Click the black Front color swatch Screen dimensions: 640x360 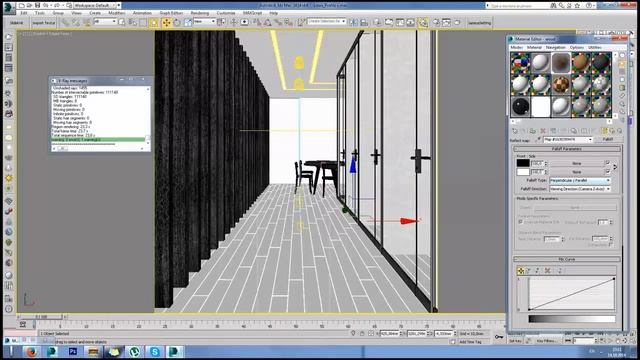tap(522, 163)
